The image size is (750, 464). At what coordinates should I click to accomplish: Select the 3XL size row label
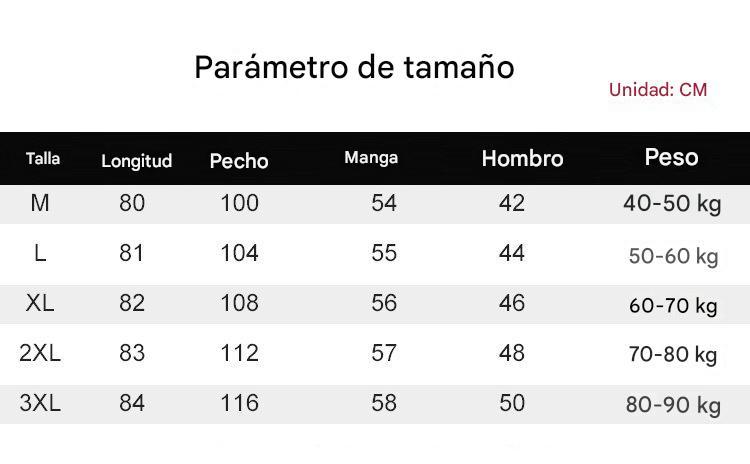40,403
